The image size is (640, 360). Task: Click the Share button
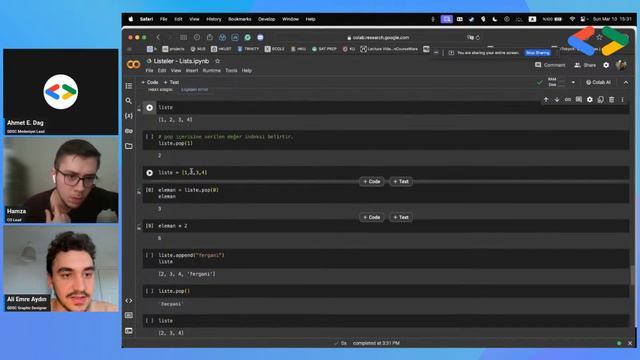585,65
